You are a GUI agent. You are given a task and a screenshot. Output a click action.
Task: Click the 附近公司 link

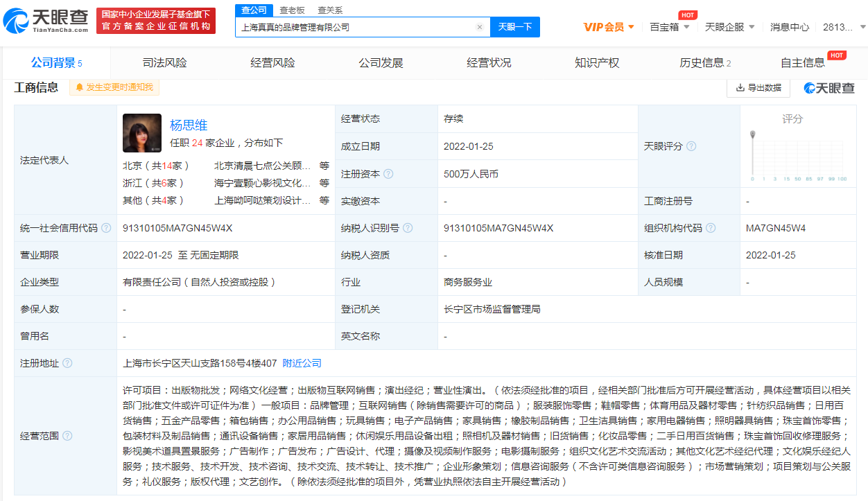[x=302, y=363]
